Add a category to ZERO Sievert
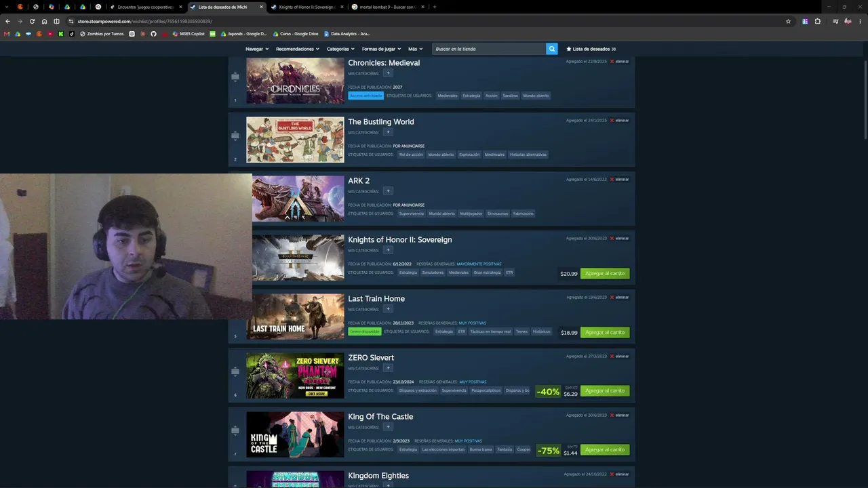 388,368
